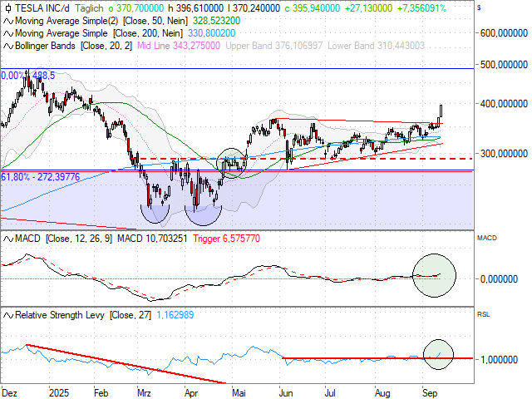The height and width of the screenshot is (399, 532).
Task: Click Upper Band 376,106997 value
Action: coord(273,47)
